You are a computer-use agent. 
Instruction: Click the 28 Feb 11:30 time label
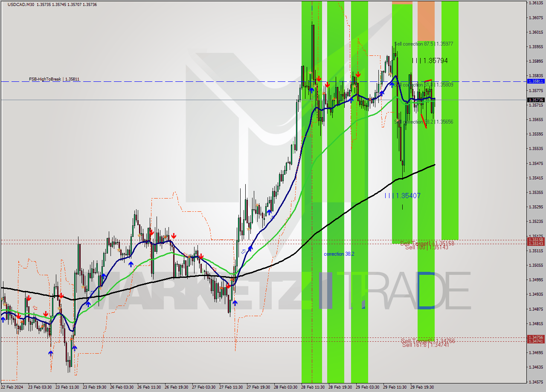click(312, 387)
